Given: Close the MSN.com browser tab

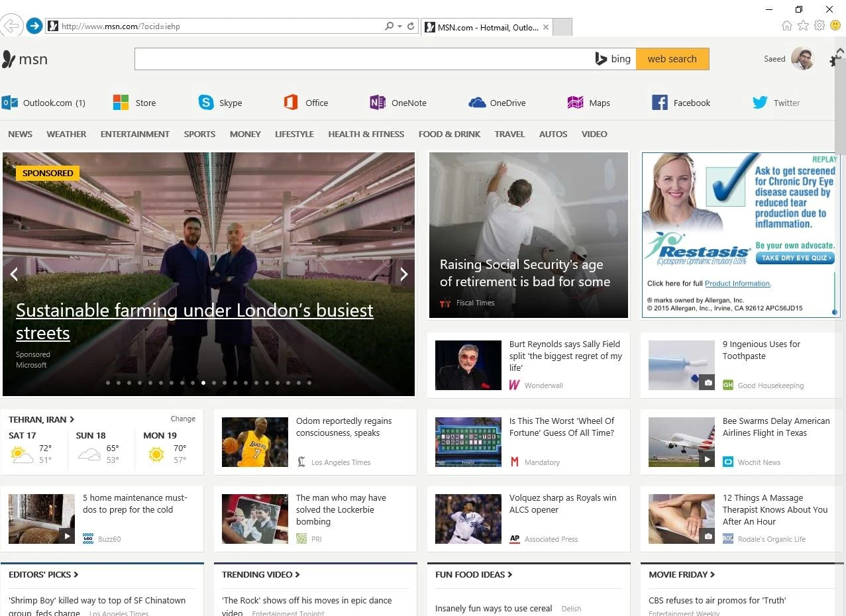Looking at the screenshot, I should coord(545,28).
